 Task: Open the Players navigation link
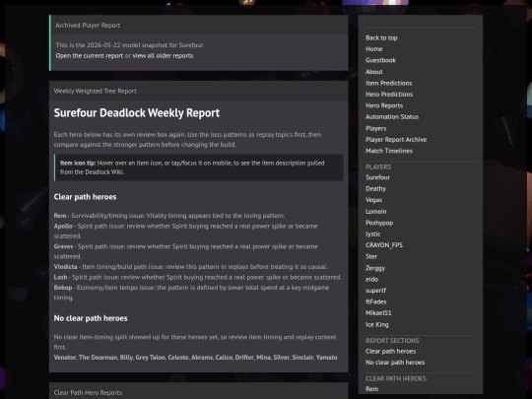[376, 128]
